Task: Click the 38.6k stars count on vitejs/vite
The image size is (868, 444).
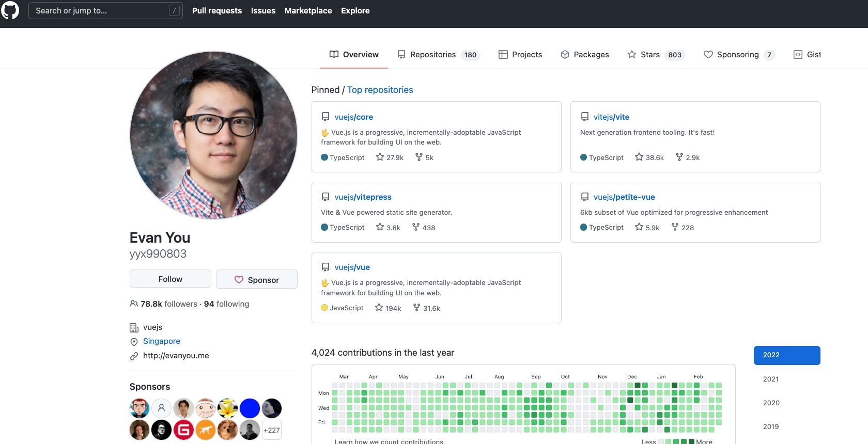Action: tap(649, 157)
